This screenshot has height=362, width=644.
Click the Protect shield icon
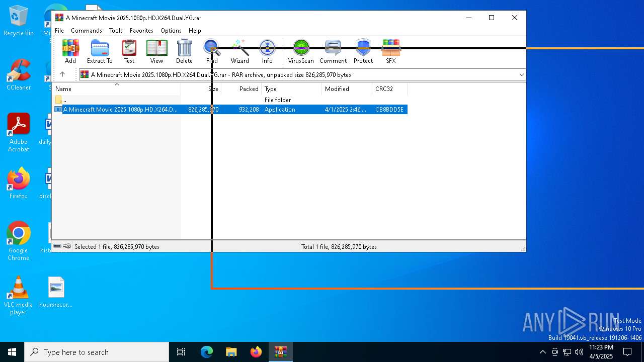pyautogui.click(x=363, y=51)
